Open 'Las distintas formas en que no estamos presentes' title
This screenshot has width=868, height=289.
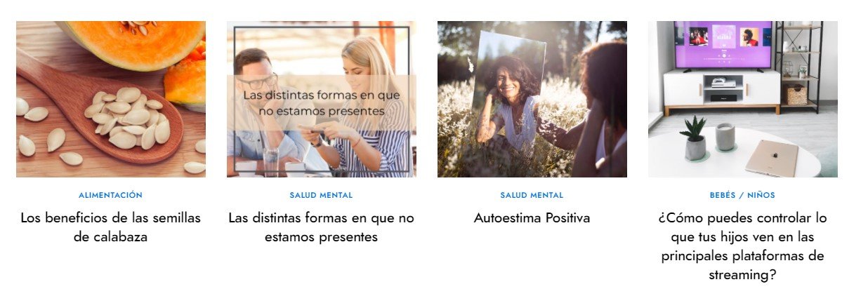(x=322, y=227)
